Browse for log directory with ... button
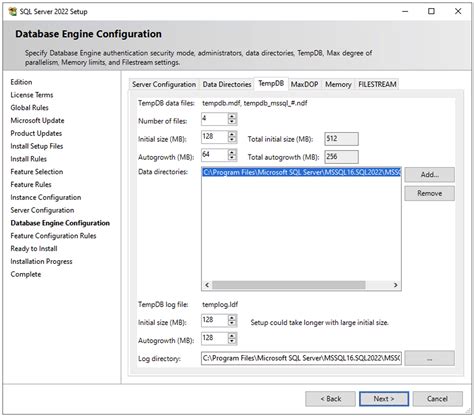This screenshot has height=417, width=474. [429, 359]
